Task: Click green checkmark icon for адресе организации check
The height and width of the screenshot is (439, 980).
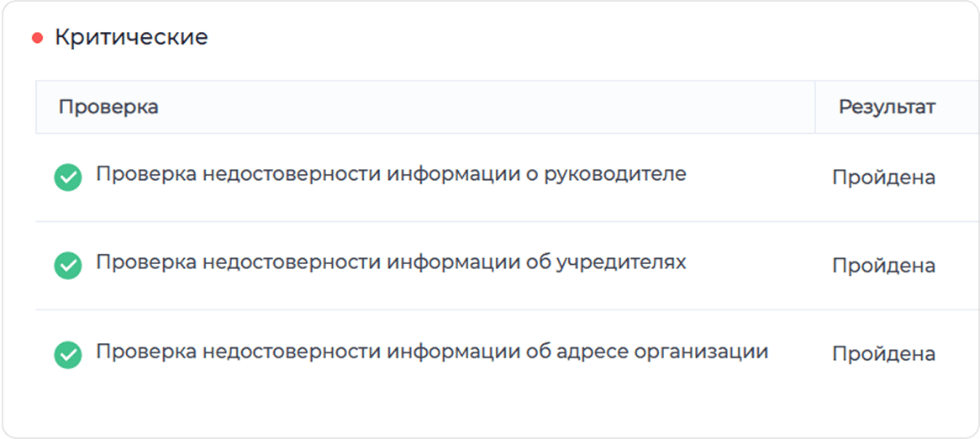Action: [x=68, y=354]
